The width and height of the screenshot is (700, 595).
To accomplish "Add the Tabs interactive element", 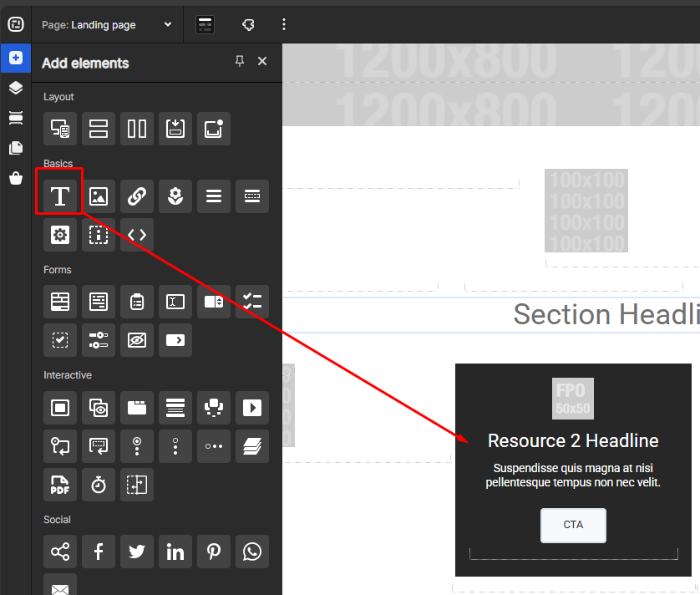I will (x=137, y=407).
